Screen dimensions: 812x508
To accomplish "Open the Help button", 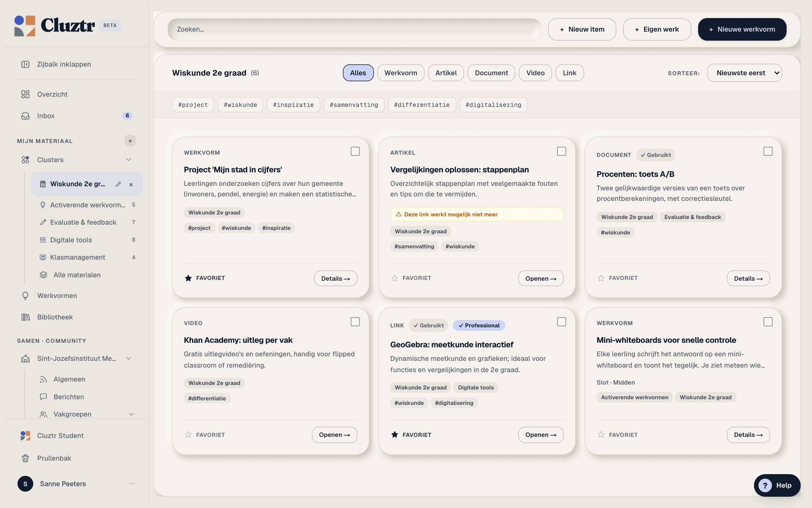I will [777, 485].
